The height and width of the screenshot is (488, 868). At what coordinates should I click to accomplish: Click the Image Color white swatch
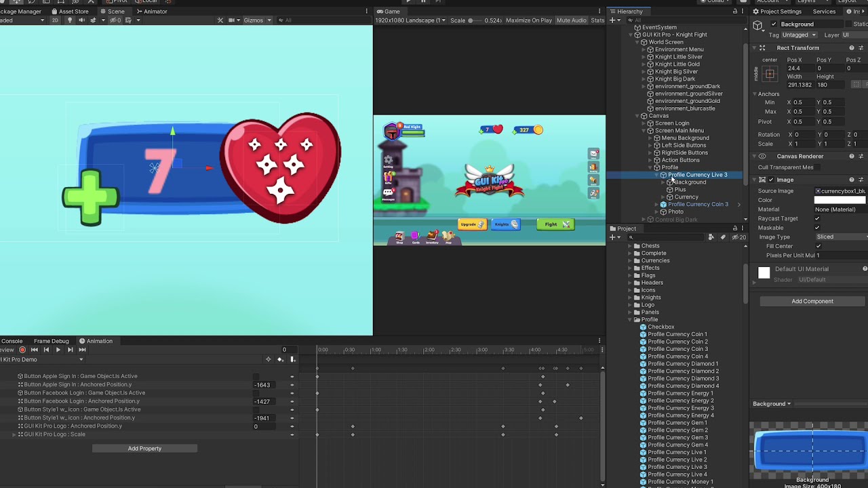841,200
